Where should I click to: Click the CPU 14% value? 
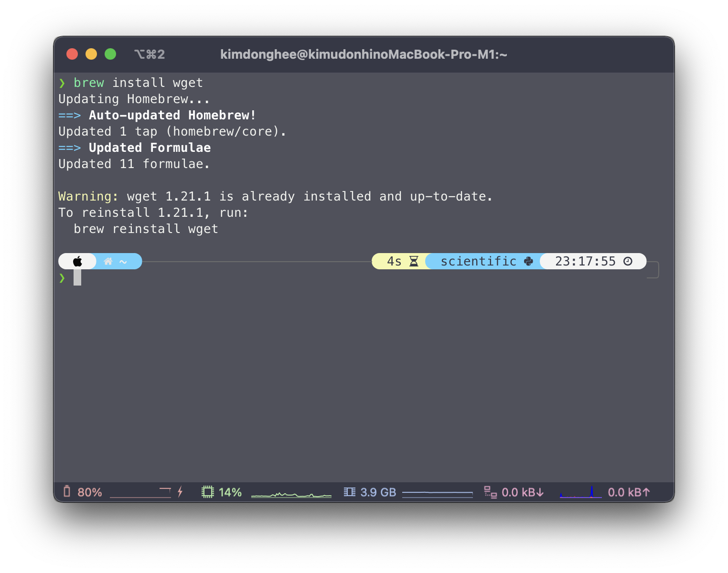pos(230,492)
